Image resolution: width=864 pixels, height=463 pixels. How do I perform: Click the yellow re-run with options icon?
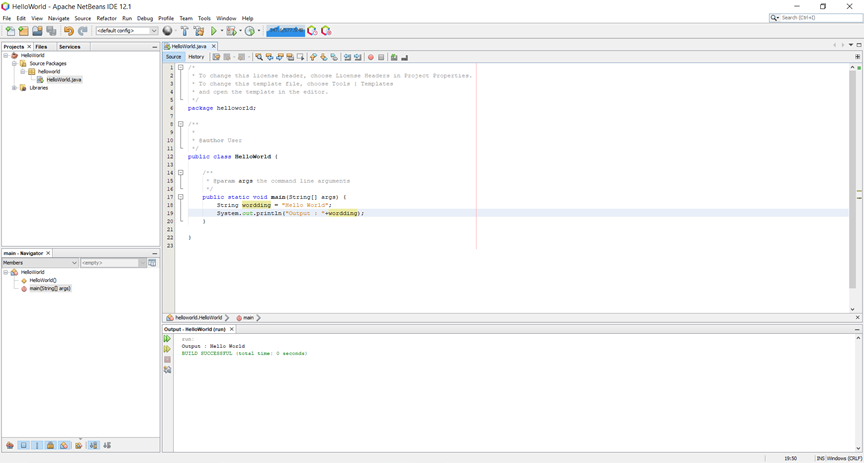tap(168, 349)
